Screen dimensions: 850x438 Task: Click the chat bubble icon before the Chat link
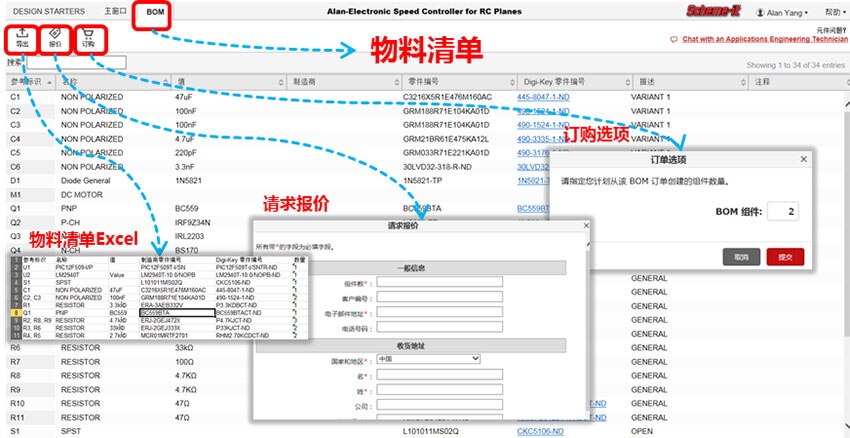click(674, 40)
